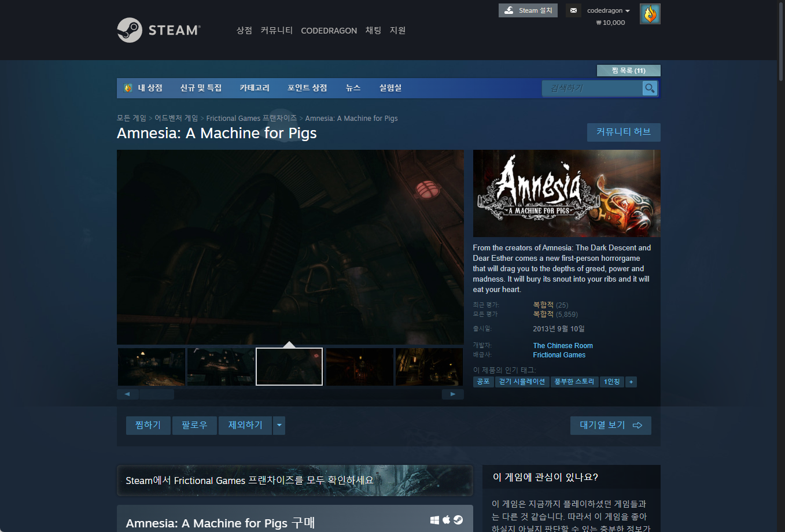Open the Amnesia: A Machine for Pigs breadcrumb
The image size is (785, 532).
pos(351,118)
